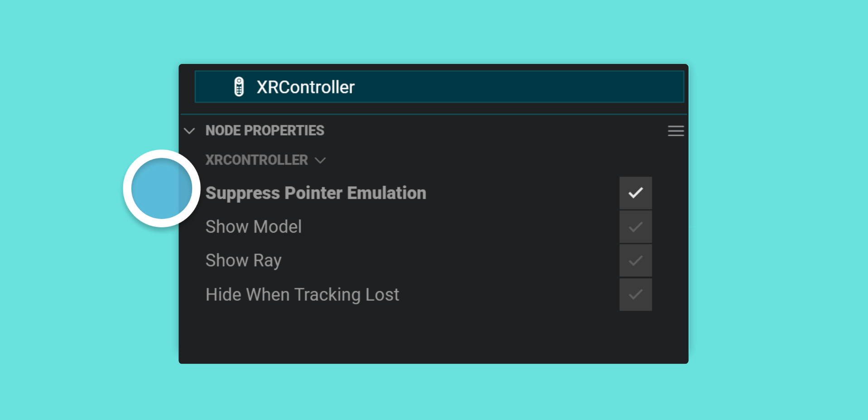Open the Node Properties hamburger menu
Viewport: 868px width, 420px height.
pyautogui.click(x=675, y=131)
